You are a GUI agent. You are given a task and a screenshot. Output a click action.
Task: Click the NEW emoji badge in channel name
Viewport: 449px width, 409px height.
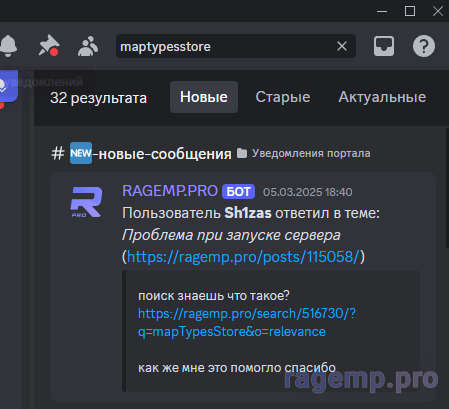[x=81, y=153]
